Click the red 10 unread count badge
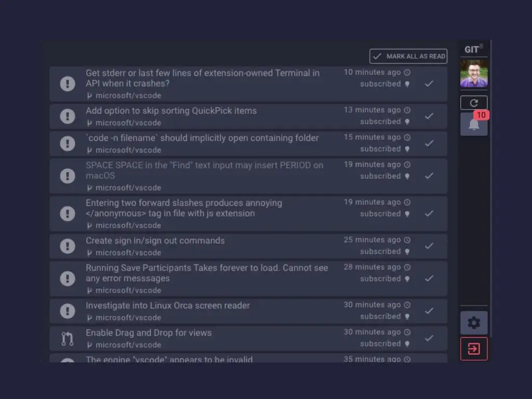This screenshot has height=399, width=532. coord(481,115)
